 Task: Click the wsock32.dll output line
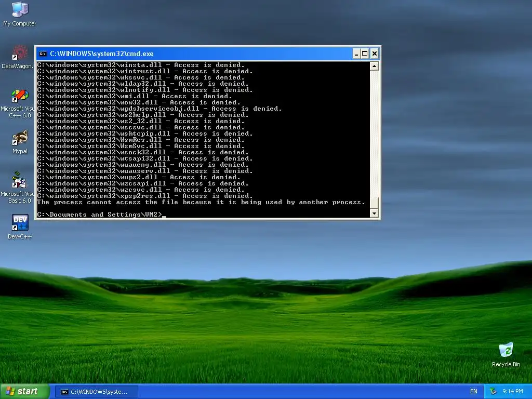[x=143, y=152]
